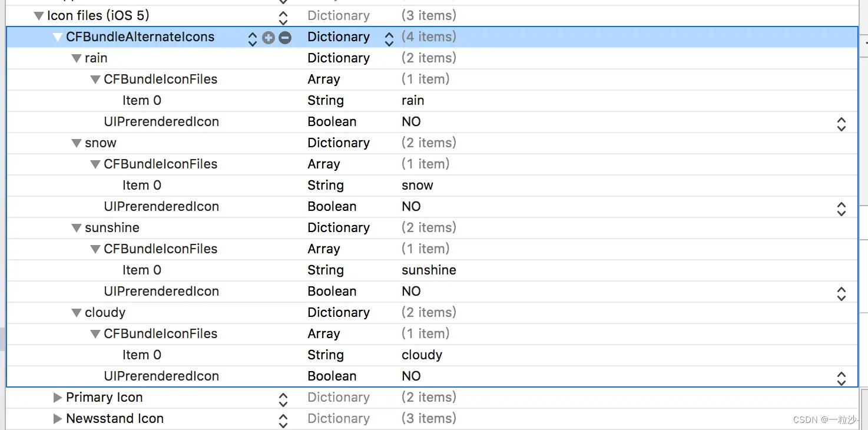Collapse CFBundleIconFiles triangle under sunshine
Viewport: 868px width, 430px height.
pos(95,249)
